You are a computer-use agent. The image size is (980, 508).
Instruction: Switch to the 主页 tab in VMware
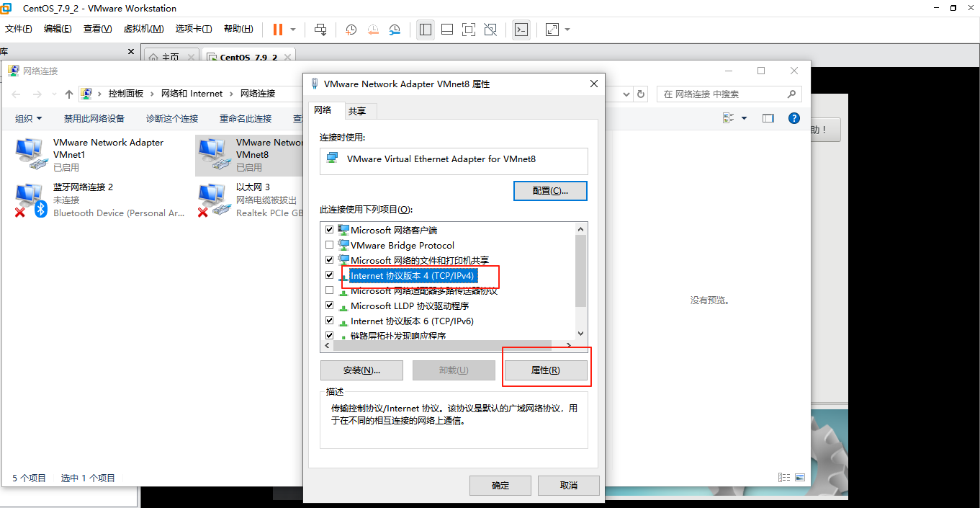(x=171, y=57)
